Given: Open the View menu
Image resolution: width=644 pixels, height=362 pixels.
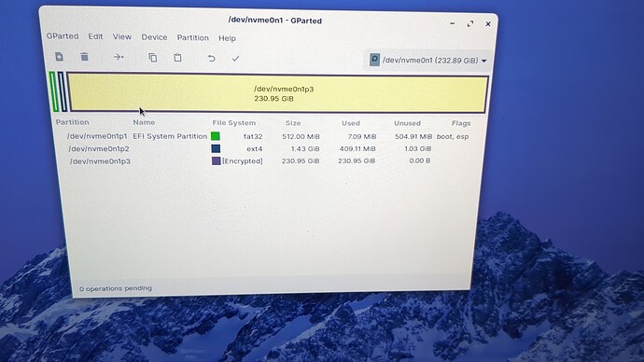Looking at the screenshot, I should click(122, 37).
